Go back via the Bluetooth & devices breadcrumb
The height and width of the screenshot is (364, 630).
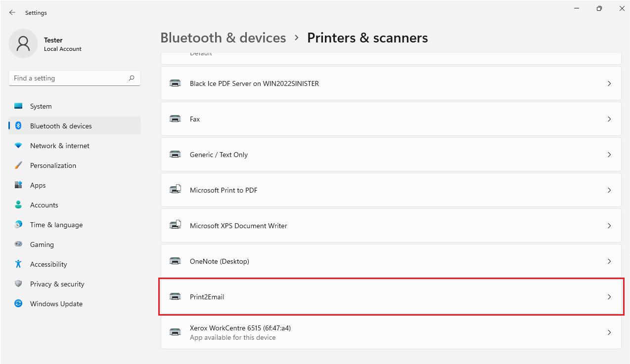223,38
